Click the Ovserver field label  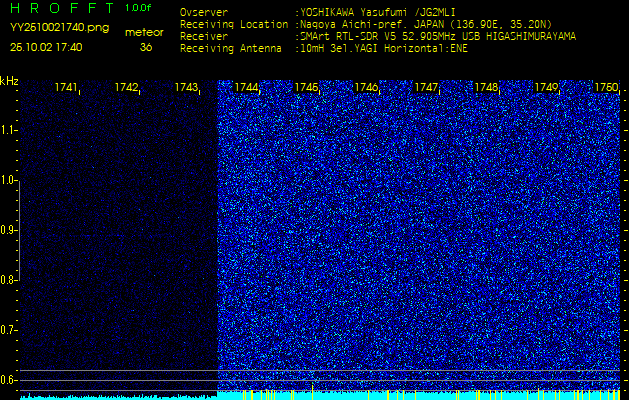(204, 12)
